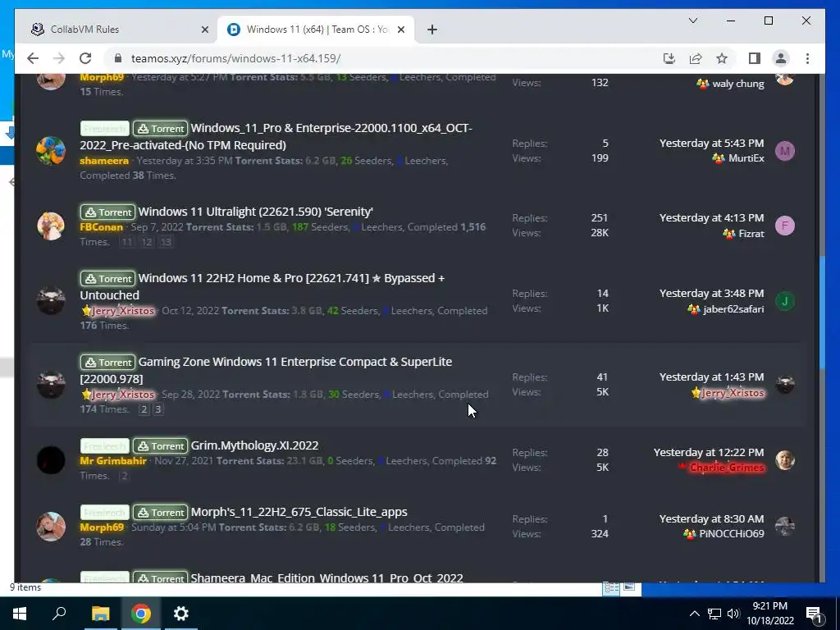Open author FBConan's profile
The width and height of the screenshot is (840, 630).
(101, 226)
